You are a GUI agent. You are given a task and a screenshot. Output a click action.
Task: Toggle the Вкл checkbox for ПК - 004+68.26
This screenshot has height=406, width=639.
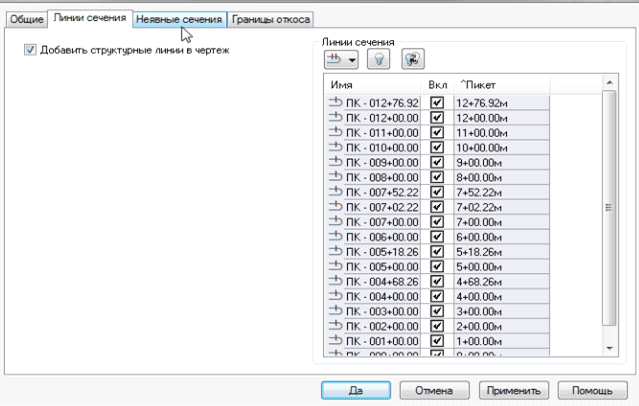[436, 283]
